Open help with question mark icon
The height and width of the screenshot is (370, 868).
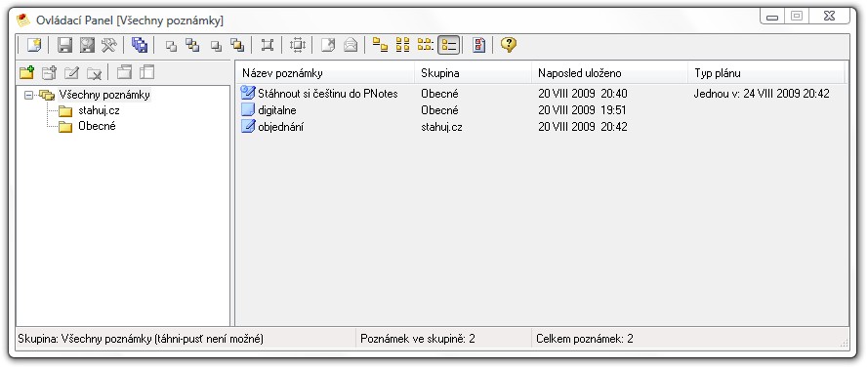click(x=508, y=44)
